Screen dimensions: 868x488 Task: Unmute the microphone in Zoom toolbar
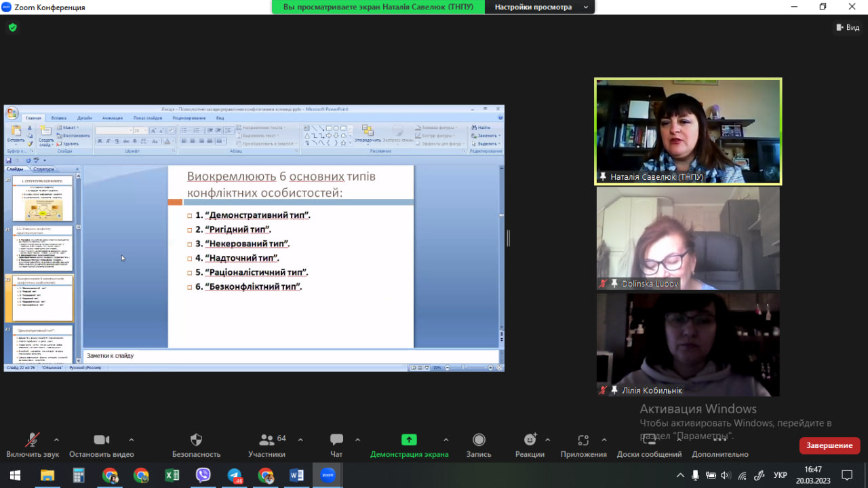(32, 440)
